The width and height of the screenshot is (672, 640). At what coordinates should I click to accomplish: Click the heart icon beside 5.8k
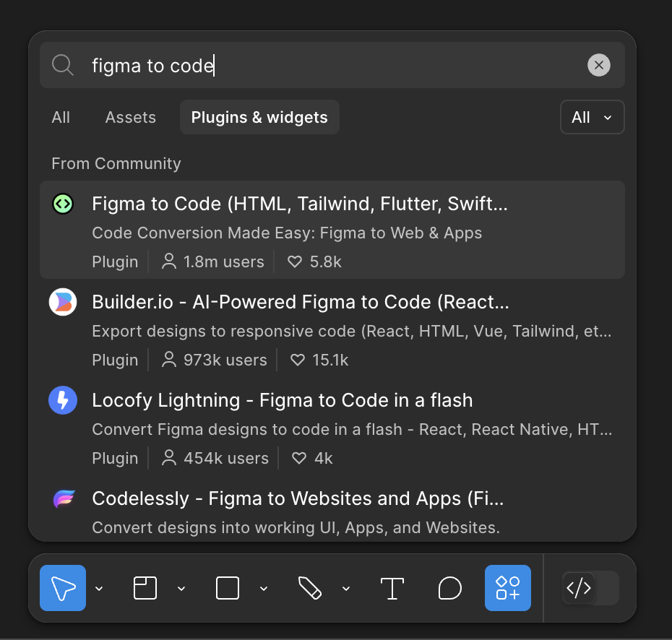[x=294, y=261]
